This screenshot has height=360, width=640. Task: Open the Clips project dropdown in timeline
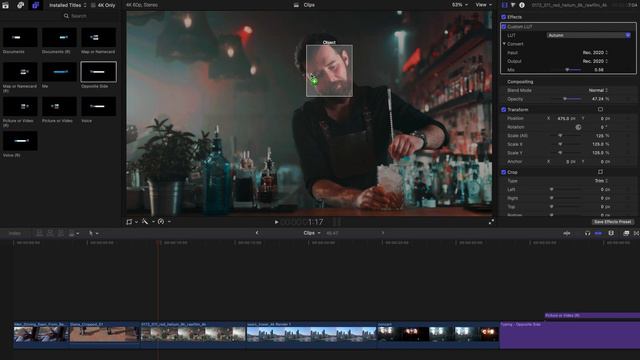point(312,233)
